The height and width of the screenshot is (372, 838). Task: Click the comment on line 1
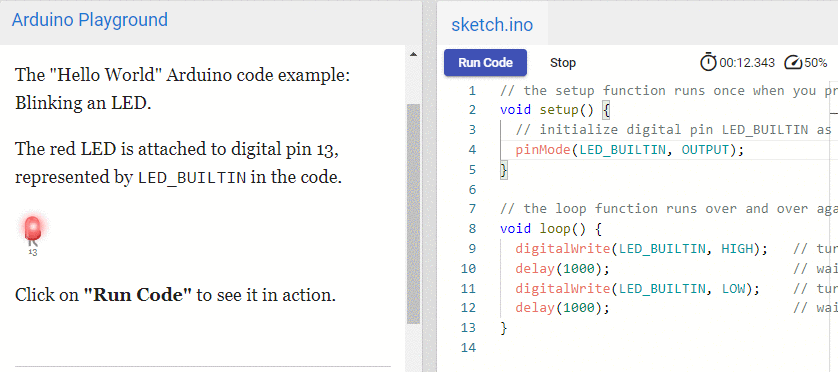tap(669, 90)
